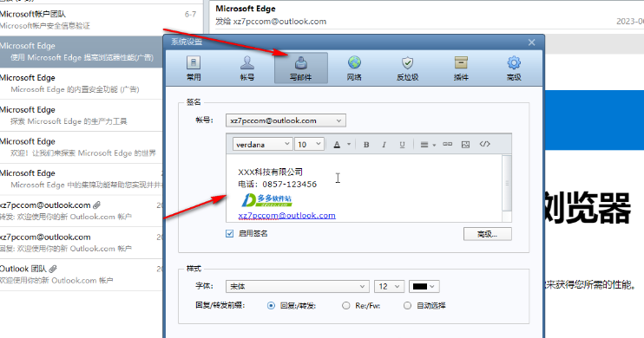Open email 使用 Microsoft Edge 提高浏览器性能
This screenshot has width=644, height=338.
82,52
